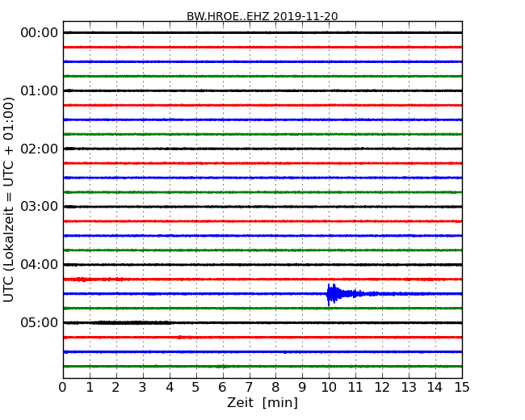Click the UTC Lokalzeit y-axis label
The height and width of the screenshot is (420, 525).
click(x=9, y=199)
